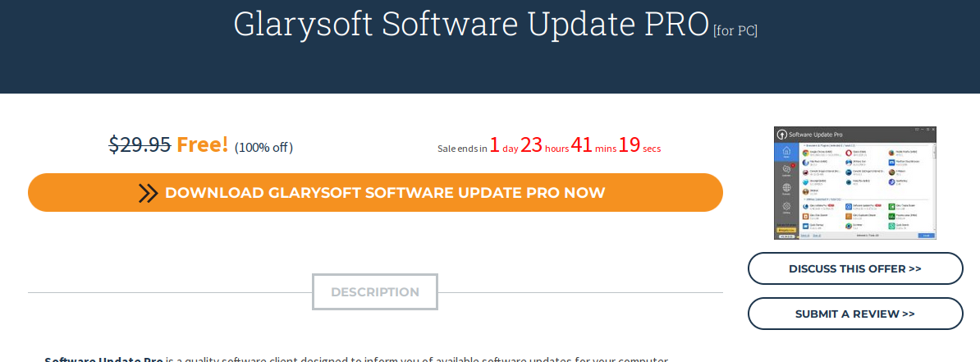Click the Home icon in the app screenshot

(x=786, y=153)
